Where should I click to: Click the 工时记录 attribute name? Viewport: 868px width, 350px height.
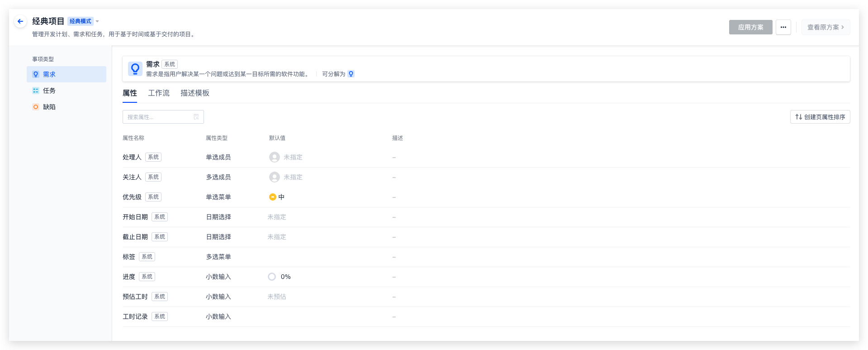[x=135, y=316]
